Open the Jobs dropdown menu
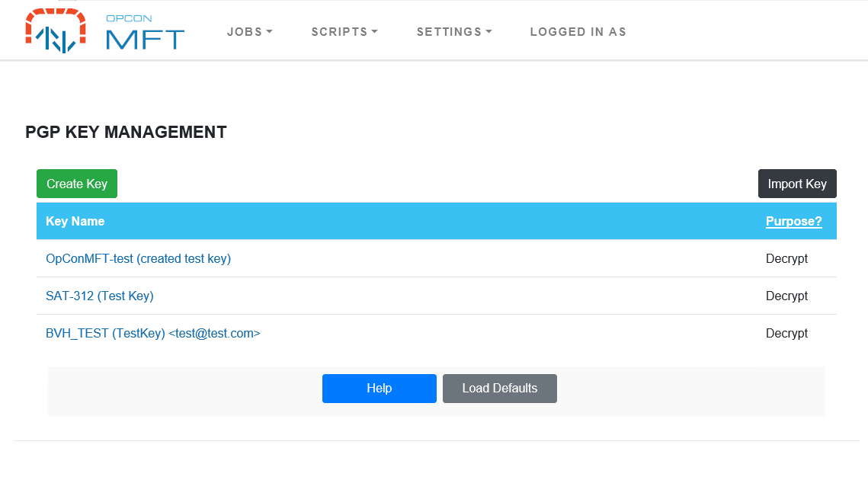The height and width of the screenshot is (480, 868). click(x=250, y=31)
